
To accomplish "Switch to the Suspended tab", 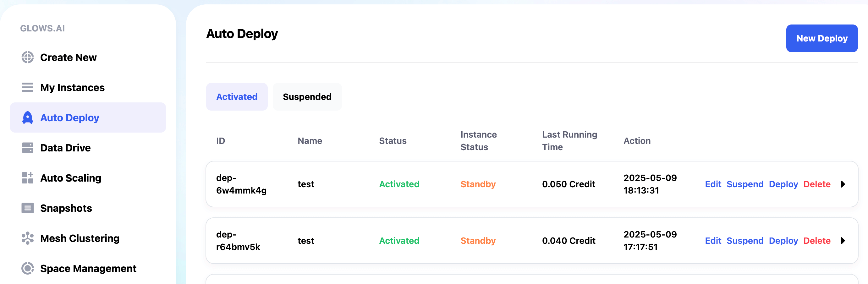I will tap(307, 97).
